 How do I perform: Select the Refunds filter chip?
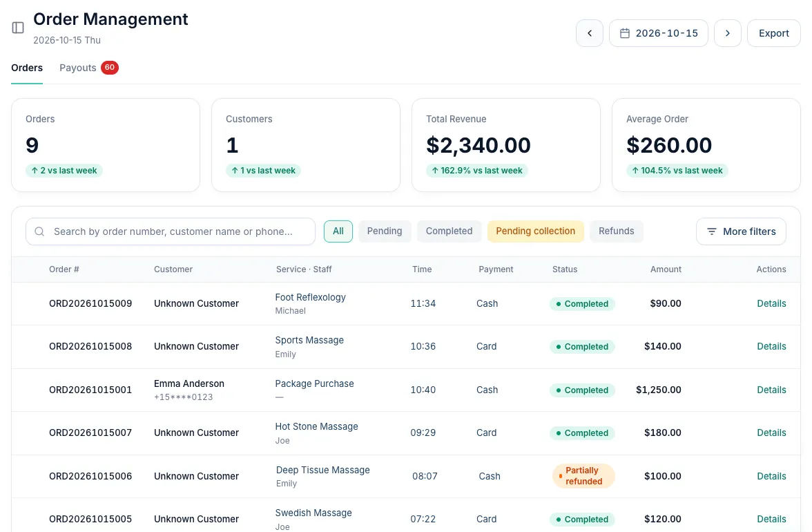click(616, 231)
